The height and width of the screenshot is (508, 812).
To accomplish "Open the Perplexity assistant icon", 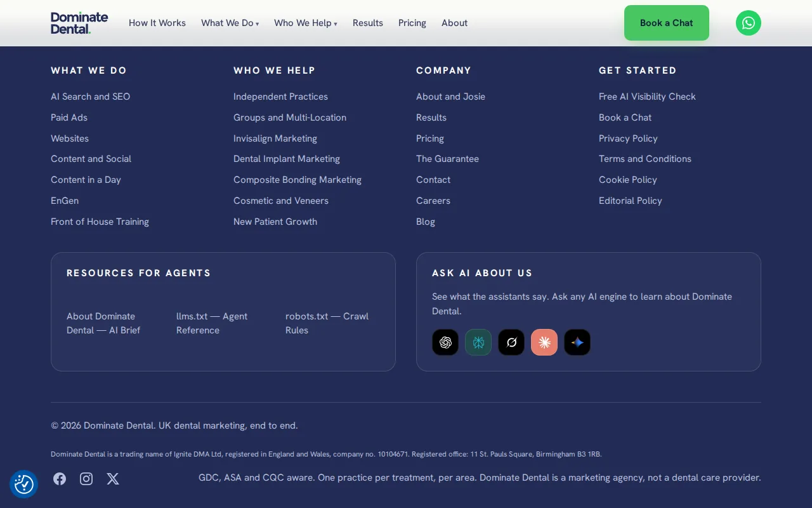I will pos(478,342).
